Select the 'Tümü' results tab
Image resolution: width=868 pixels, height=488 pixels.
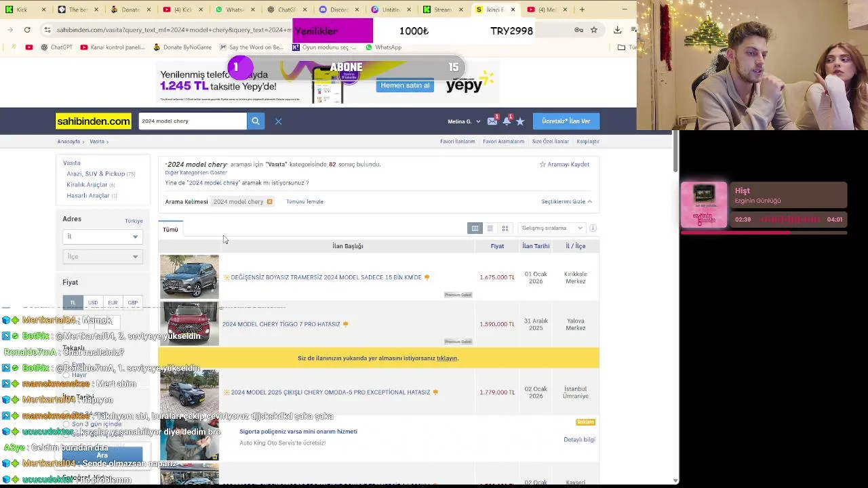pos(170,230)
